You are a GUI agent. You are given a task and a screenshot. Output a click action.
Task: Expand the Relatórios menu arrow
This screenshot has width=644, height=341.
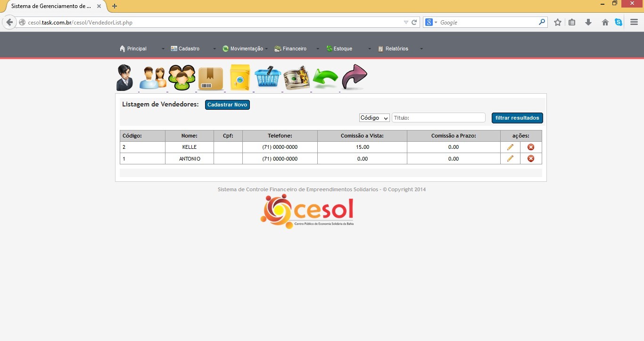pos(421,49)
